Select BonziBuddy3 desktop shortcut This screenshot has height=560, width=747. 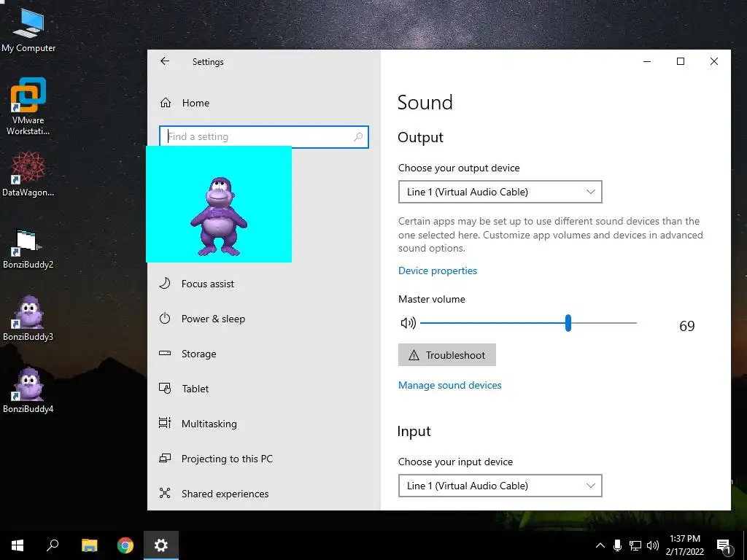point(28,319)
